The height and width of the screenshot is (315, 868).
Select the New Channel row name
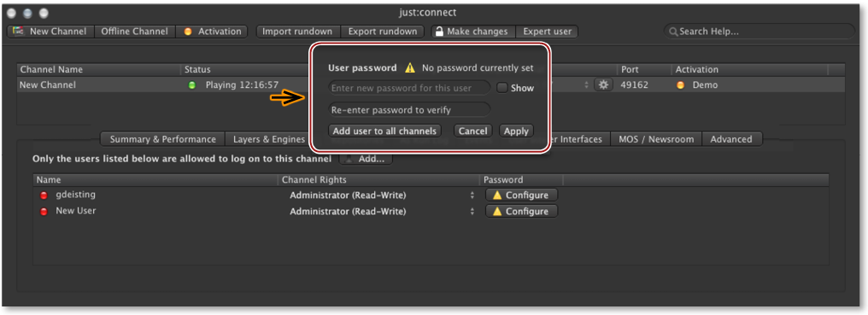tap(48, 85)
